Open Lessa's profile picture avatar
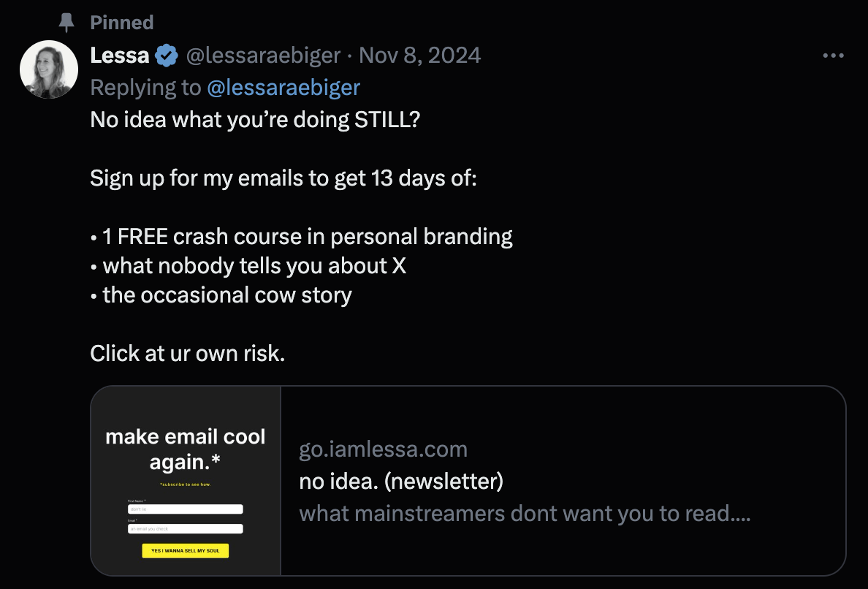Screen dimensions: 868x589 coord(49,69)
